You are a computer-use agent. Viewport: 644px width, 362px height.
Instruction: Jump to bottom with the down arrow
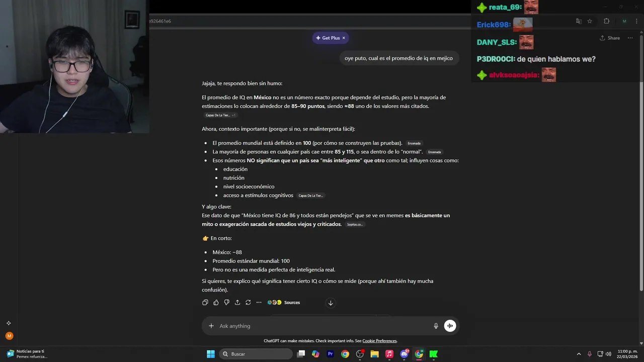click(331, 303)
